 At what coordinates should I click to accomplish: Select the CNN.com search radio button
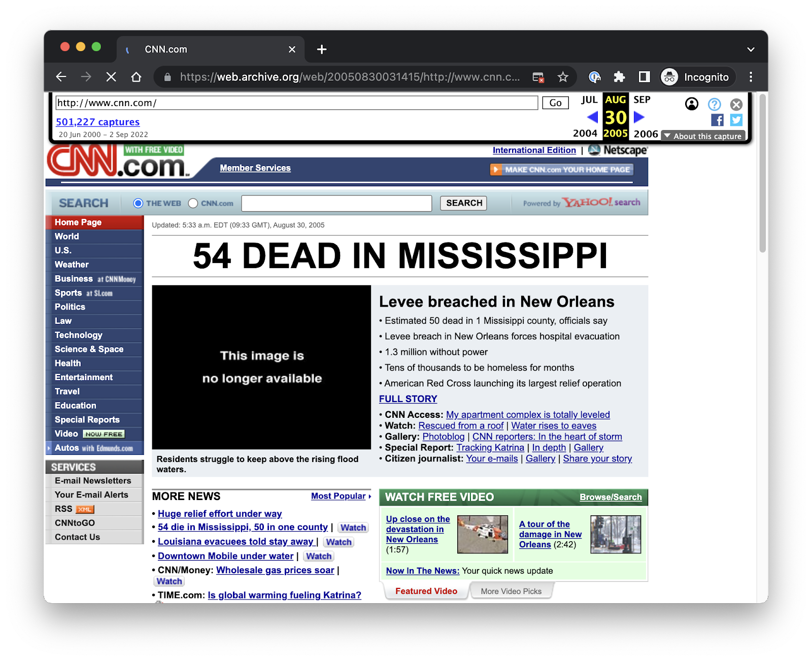point(193,203)
